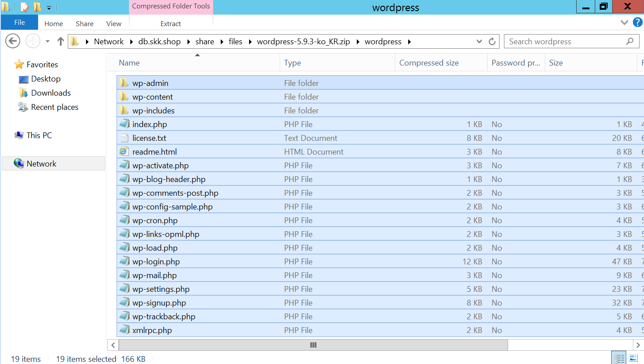644x364 pixels.
Task: Switch to the View tab
Action: pos(114,24)
